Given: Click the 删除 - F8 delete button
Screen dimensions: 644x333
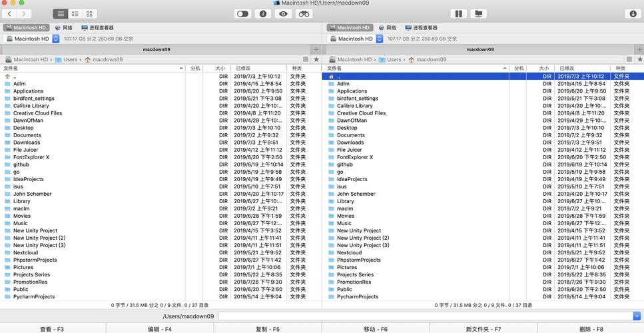Looking at the screenshot, I should tap(591, 329).
